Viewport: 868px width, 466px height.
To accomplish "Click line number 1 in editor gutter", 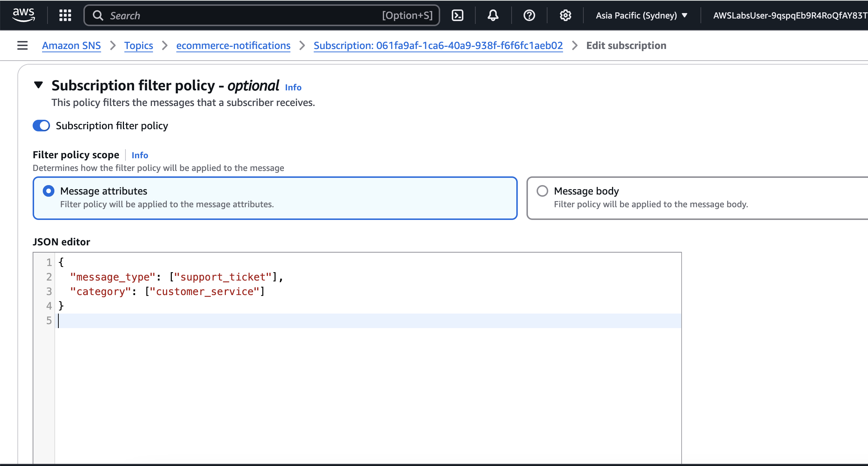I will 49,262.
